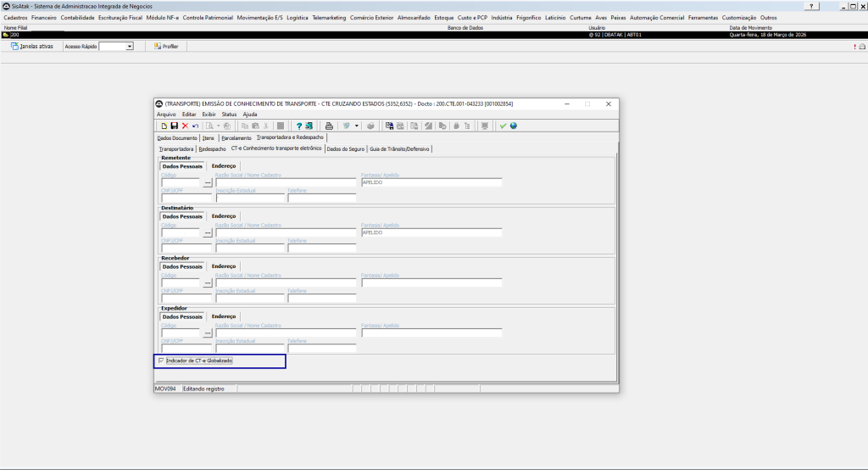Click the Undo arrow icon
Screen dimensions: 868x470
[x=195, y=126]
